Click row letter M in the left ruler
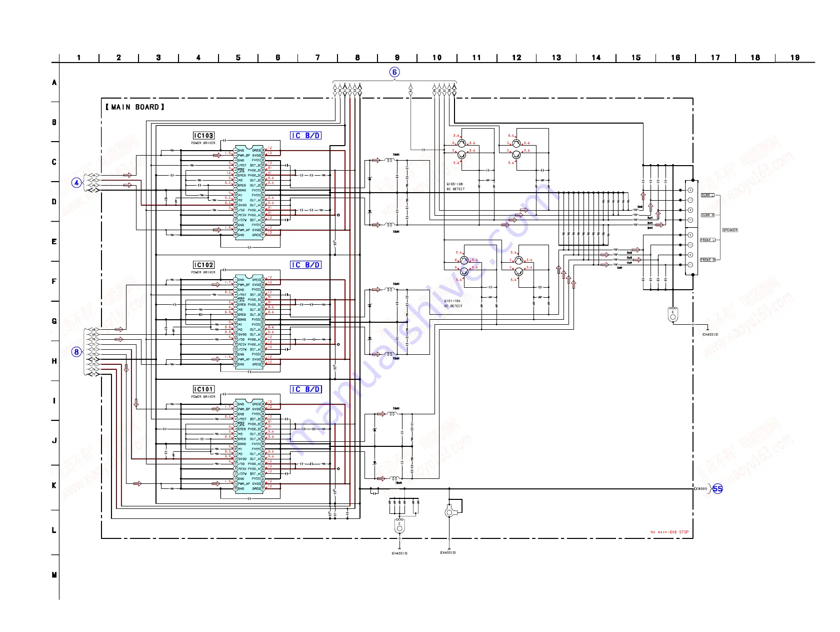 [x=54, y=575]
